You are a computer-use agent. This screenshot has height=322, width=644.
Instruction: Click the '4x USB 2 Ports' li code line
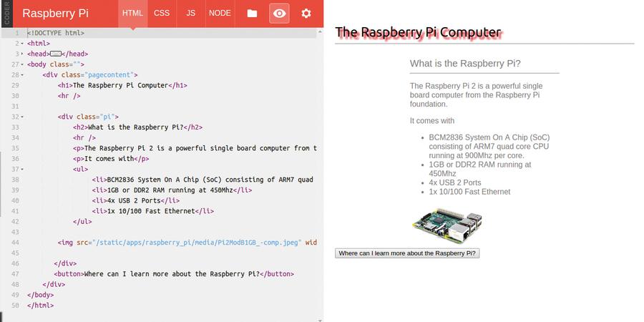(136, 200)
